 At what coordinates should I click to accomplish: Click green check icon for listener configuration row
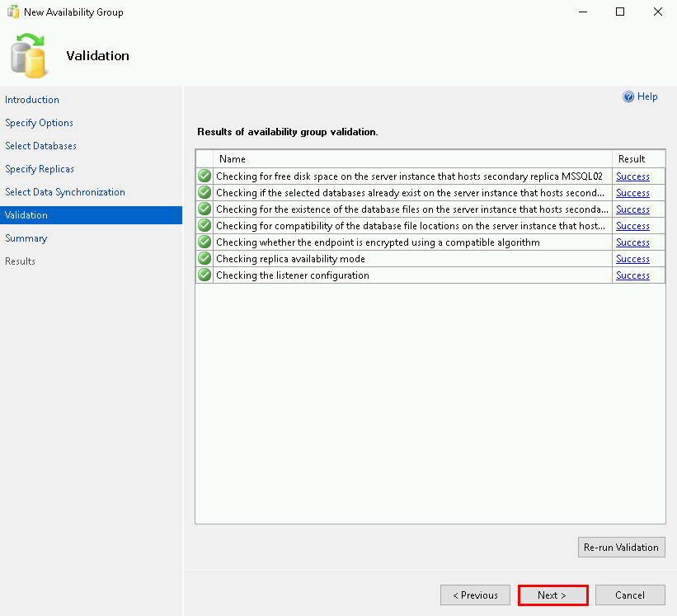coord(205,275)
